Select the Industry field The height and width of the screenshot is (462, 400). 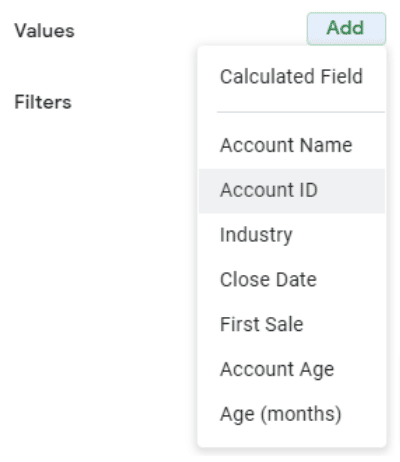(292, 235)
